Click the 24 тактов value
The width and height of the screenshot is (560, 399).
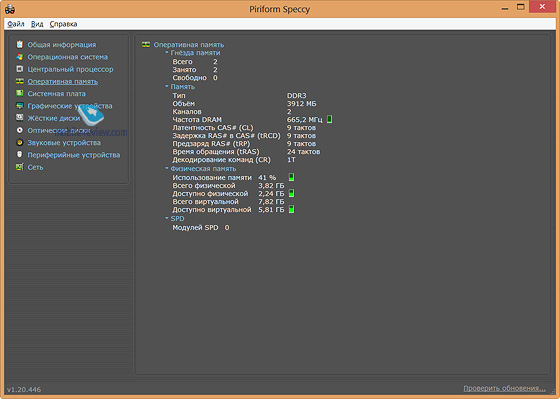[303, 151]
